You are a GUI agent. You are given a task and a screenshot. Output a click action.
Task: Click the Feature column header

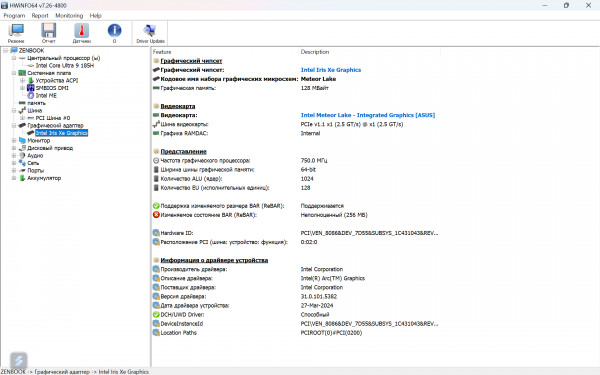coord(162,52)
